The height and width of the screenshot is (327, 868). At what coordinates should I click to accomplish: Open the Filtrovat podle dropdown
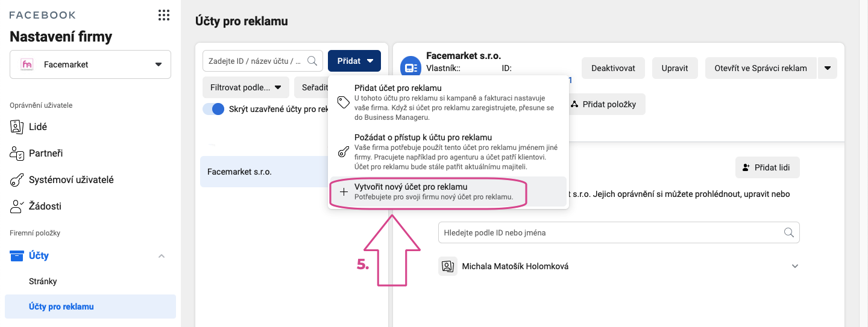246,87
